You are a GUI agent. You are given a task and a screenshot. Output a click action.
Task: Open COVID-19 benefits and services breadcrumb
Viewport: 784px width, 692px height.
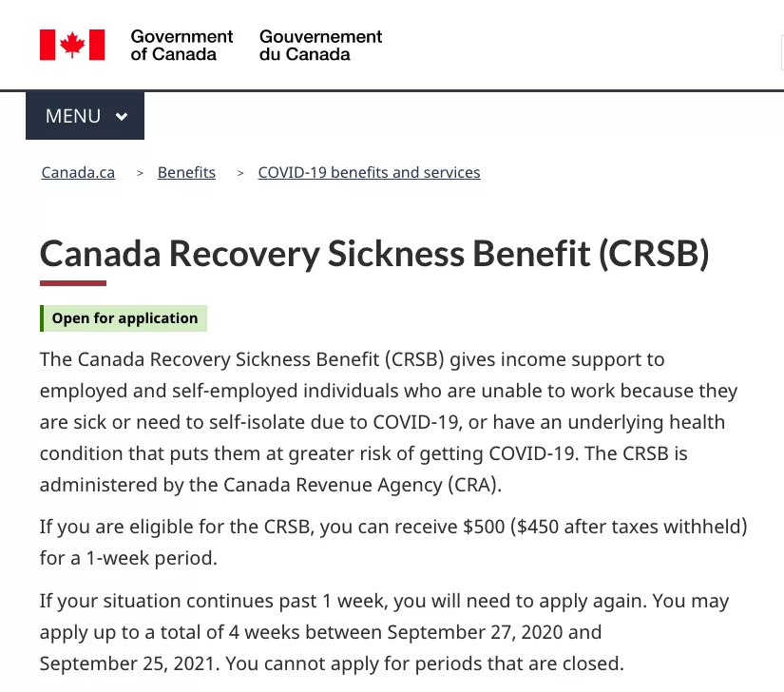369,172
